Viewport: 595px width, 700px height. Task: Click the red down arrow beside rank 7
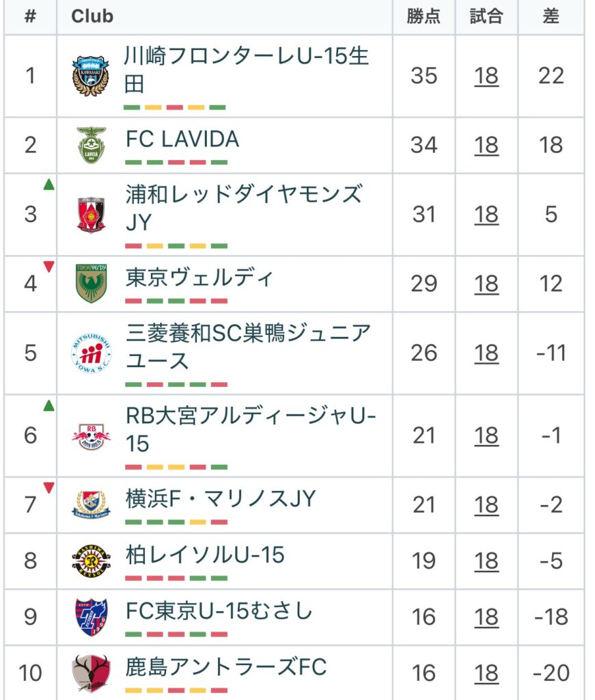[49, 487]
